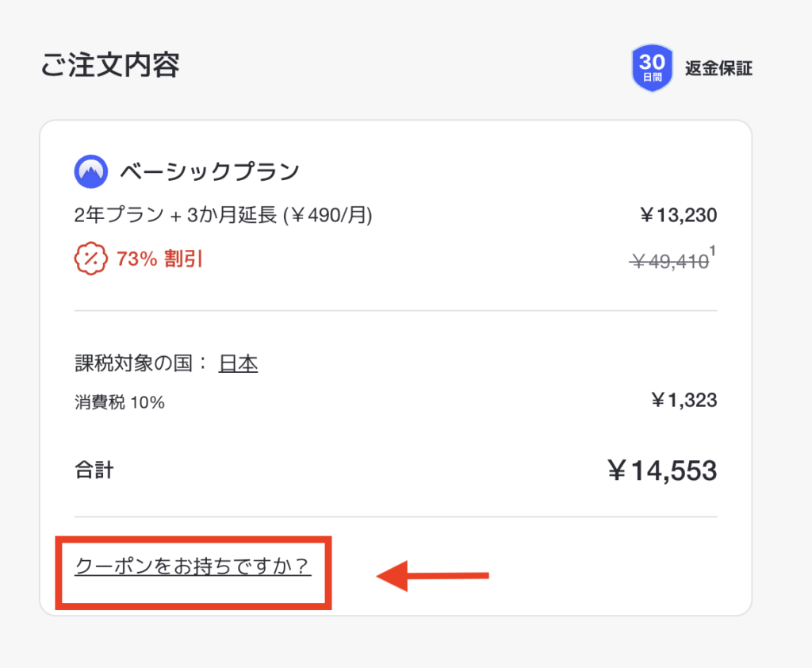This screenshot has height=668, width=812.
Task: Click the 2年プラン + 3か月延長 description
Action: click(x=220, y=214)
